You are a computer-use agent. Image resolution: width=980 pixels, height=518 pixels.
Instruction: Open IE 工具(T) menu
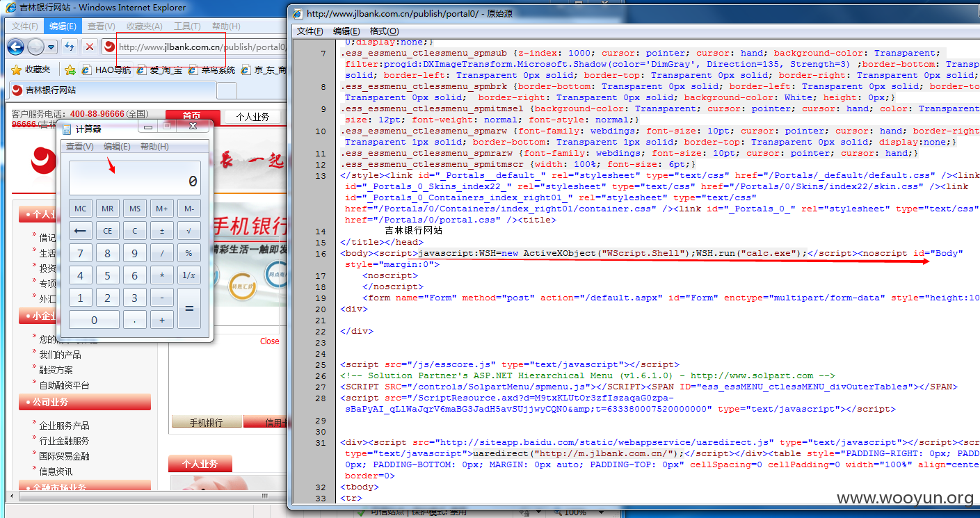point(187,26)
